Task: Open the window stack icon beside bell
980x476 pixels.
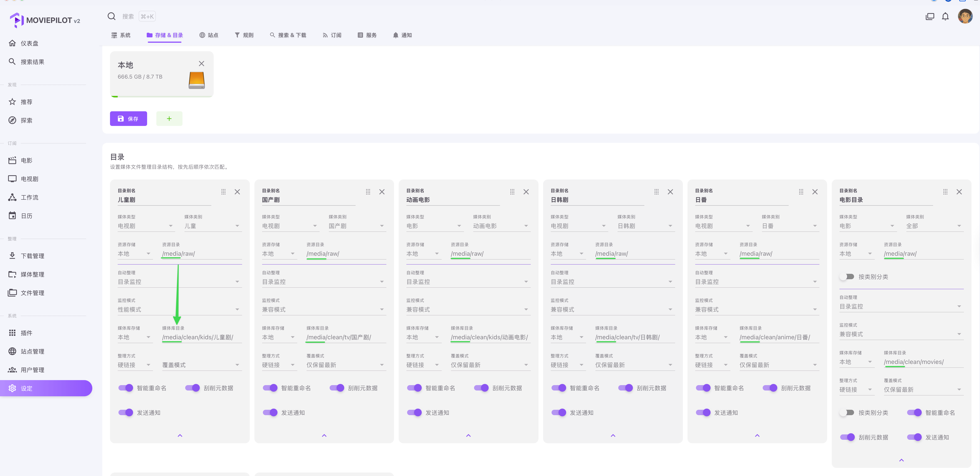Action: pos(930,16)
